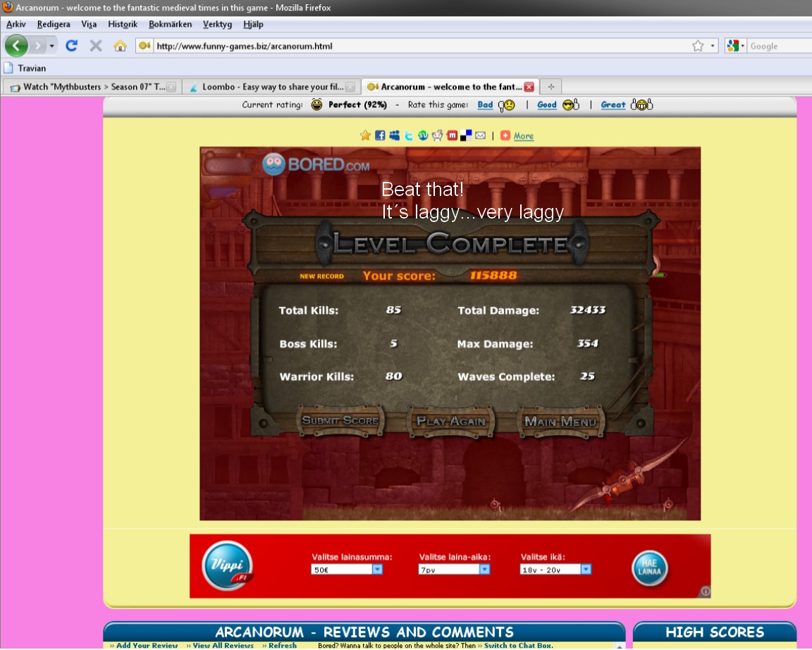812x650 pixels.
Task: Open the Visa menu
Action: (x=89, y=25)
